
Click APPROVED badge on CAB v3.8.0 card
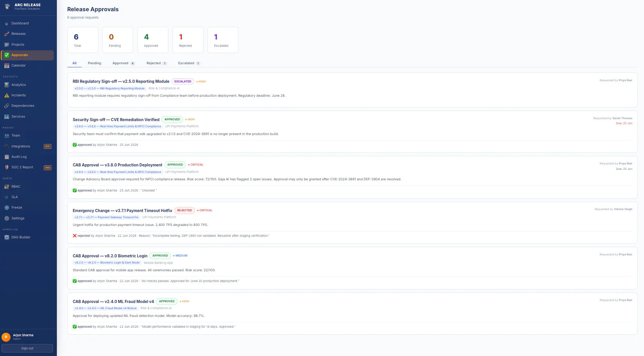point(175,164)
